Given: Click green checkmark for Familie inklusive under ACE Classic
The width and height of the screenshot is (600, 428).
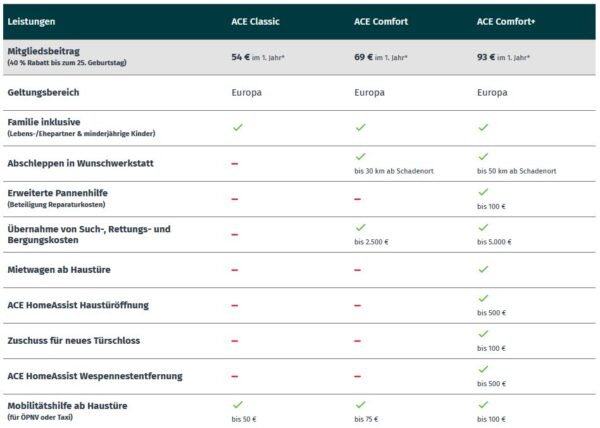Looking at the screenshot, I should 238,127.
